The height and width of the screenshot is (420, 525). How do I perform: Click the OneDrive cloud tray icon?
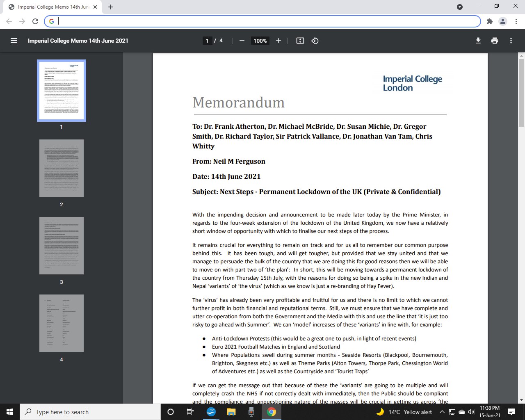point(462,412)
